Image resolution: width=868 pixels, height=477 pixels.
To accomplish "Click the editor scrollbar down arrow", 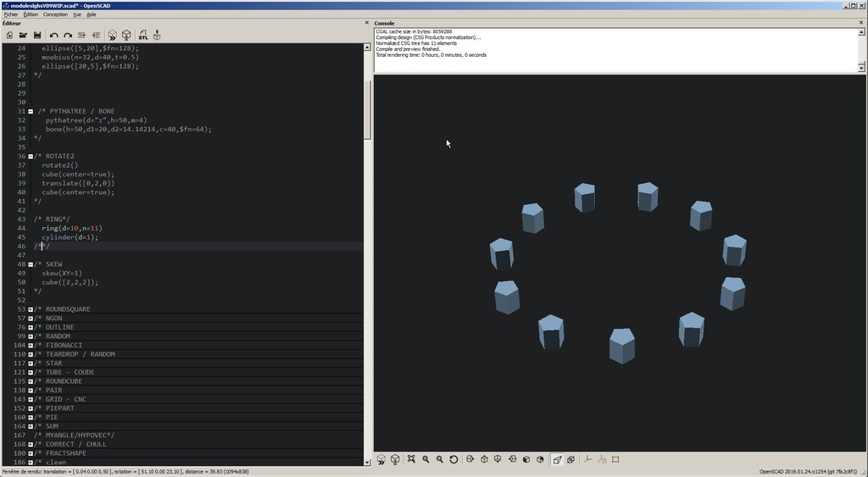I will click(x=367, y=462).
